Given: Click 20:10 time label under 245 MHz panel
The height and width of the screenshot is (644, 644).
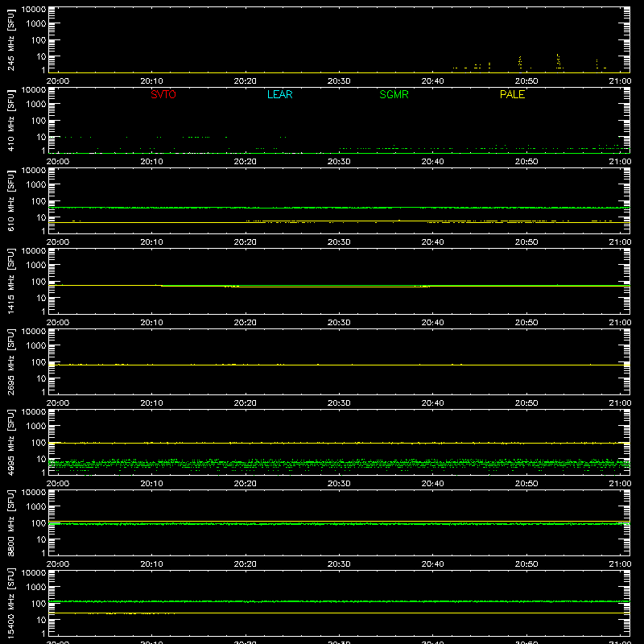Looking at the screenshot, I should [x=151, y=81].
